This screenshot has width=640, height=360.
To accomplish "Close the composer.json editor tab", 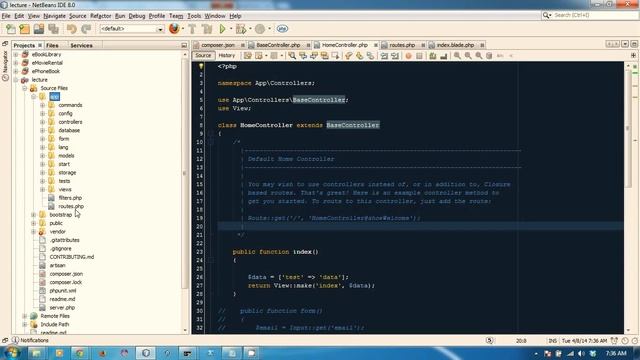I will tap(242, 45).
